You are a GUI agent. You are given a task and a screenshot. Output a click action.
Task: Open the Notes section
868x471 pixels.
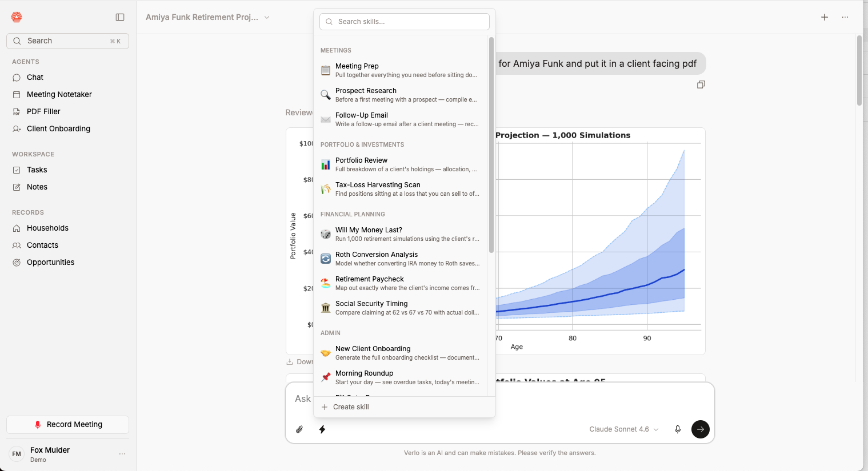(36, 187)
